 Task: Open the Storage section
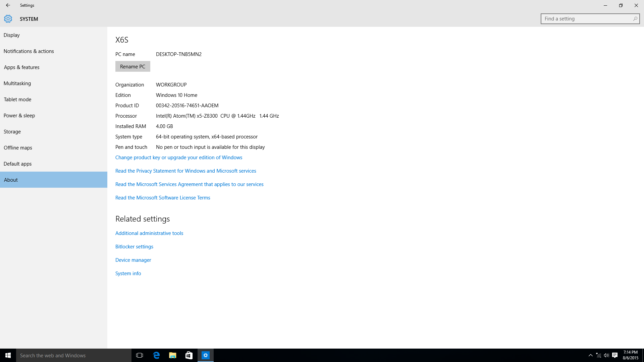click(54, 131)
